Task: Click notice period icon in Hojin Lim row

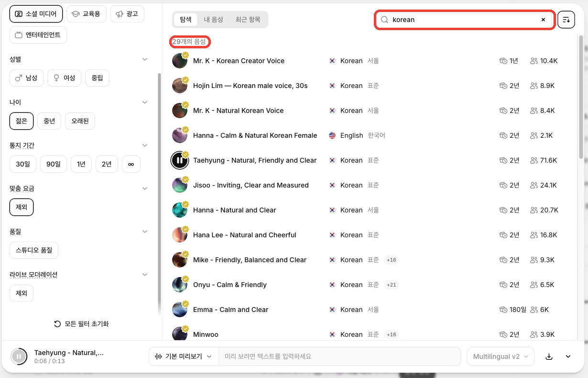Action: coord(503,86)
